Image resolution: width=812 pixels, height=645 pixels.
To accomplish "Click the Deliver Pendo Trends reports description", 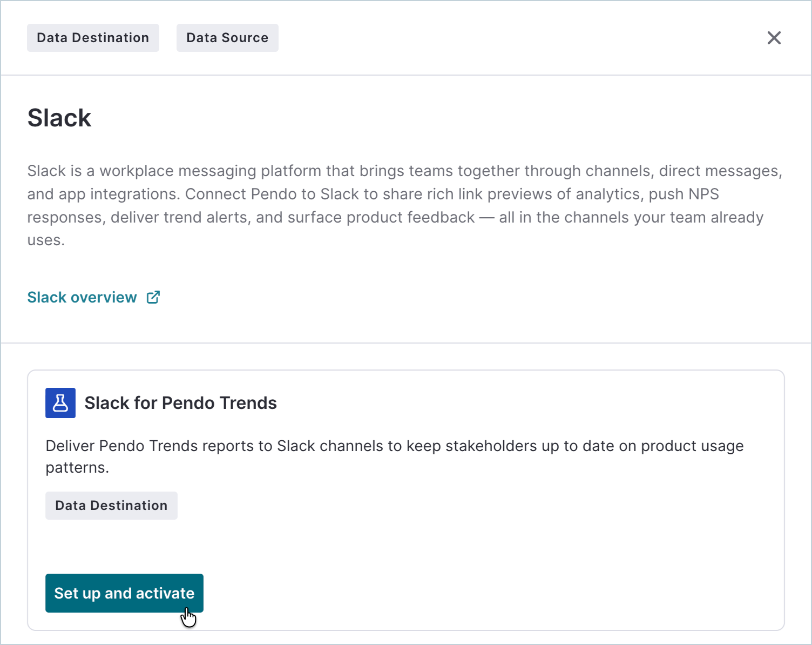I will click(x=395, y=456).
